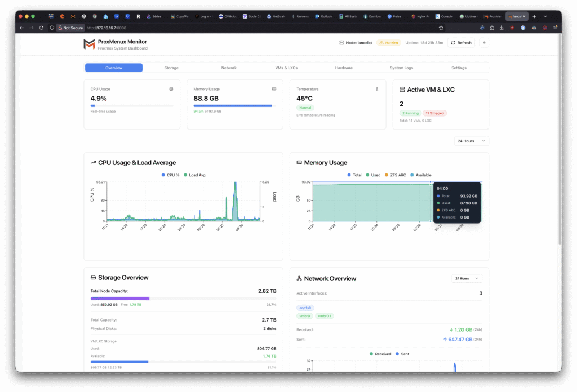Toggle the Load Avg series in CPU chart legend
Screen dimensions: 577x392
[194, 175]
